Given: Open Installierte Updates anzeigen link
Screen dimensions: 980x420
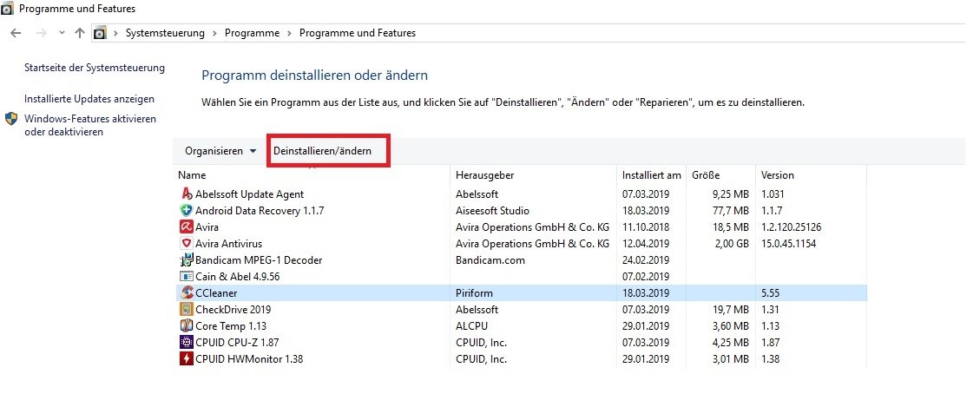Looking at the screenshot, I should pyautogui.click(x=89, y=99).
